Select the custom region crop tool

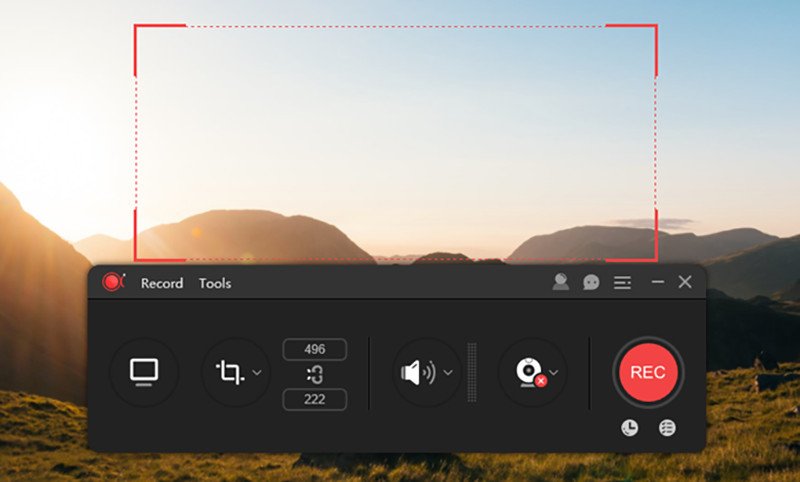click(x=229, y=372)
